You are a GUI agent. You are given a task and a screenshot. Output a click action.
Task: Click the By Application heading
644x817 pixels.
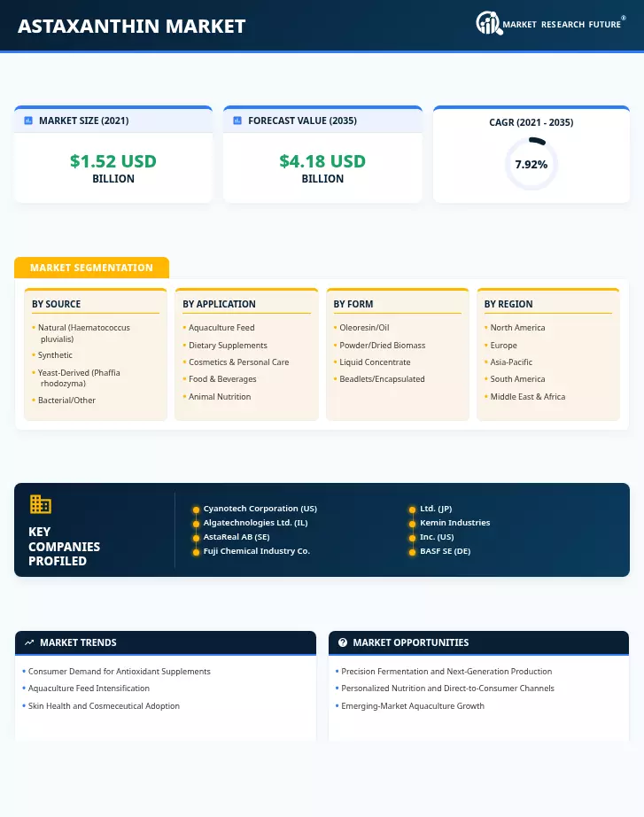[219, 304]
